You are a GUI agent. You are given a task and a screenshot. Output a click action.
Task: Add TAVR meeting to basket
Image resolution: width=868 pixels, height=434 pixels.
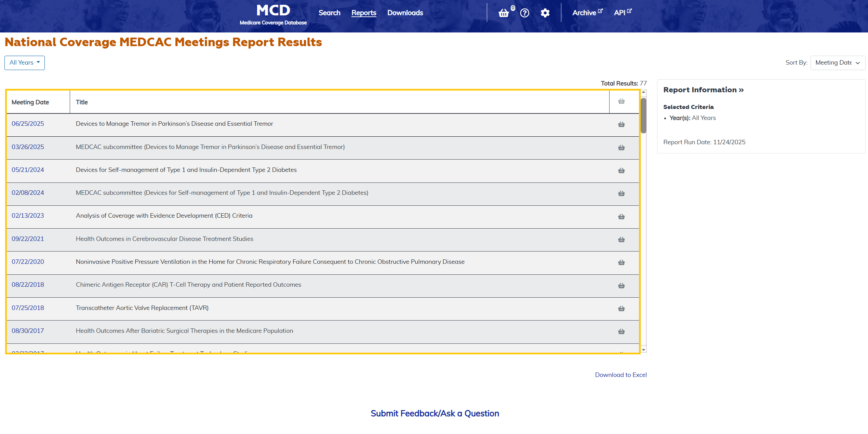pyautogui.click(x=621, y=309)
